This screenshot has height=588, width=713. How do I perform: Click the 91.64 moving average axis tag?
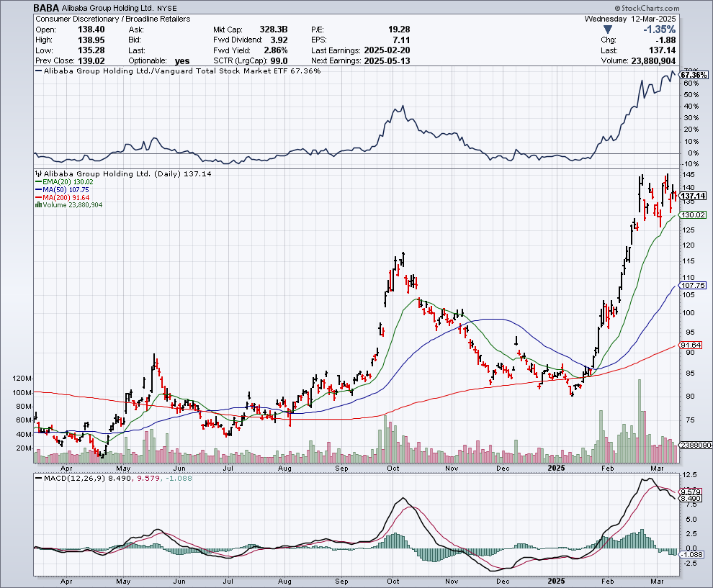[x=691, y=345]
